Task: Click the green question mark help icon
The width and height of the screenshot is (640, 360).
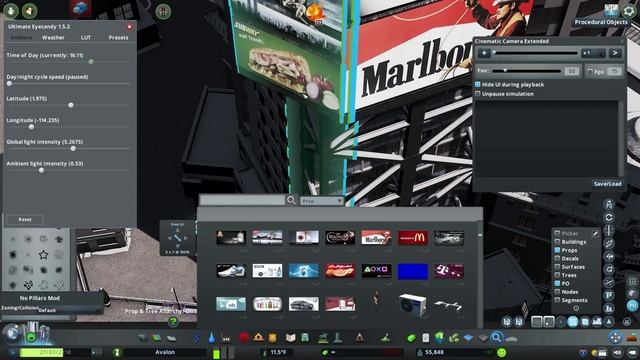Action: tap(173, 322)
